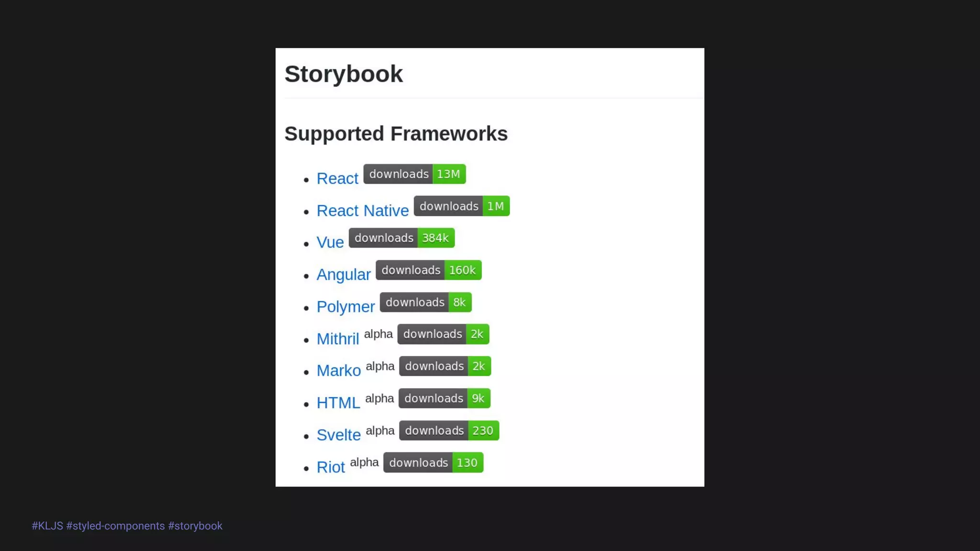Screen dimensions: 980x551
Task: Select the Riot downloads 130 badge
Action: pos(433,463)
